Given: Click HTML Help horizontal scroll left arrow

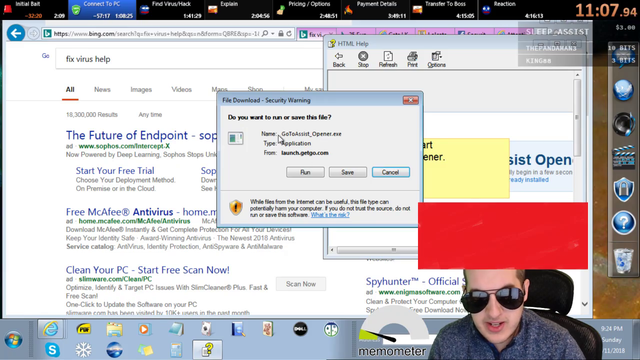Looking at the screenshot, I should pyautogui.click(x=332, y=249).
